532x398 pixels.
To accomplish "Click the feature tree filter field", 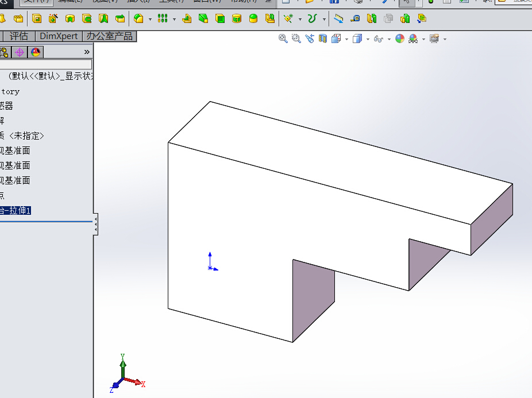I will point(46,64).
